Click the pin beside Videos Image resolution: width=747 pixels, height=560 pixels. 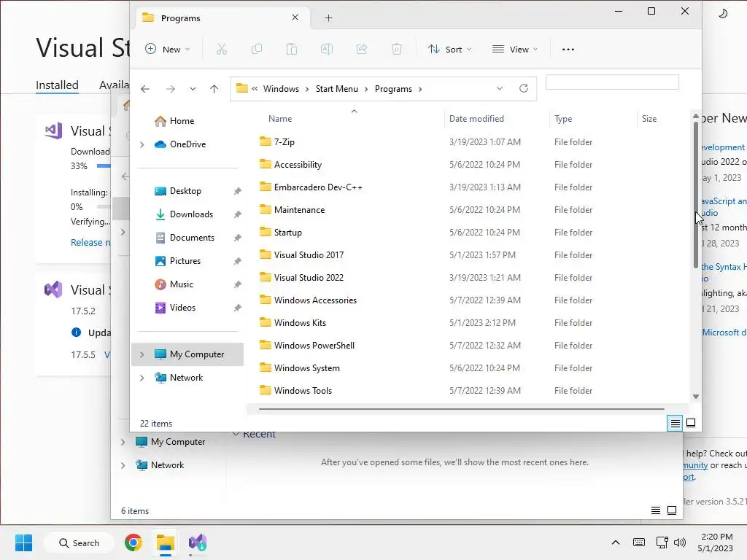click(x=237, y=308)
